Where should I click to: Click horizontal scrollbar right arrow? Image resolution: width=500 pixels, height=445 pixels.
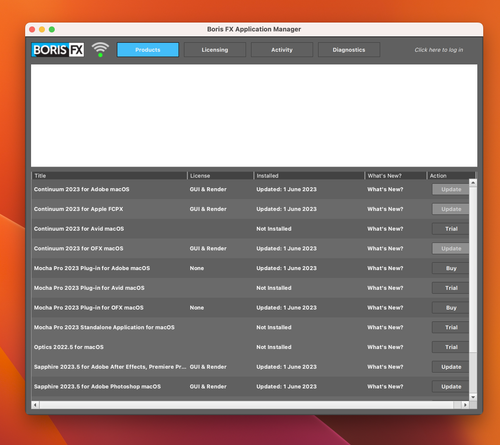point(465,405)
